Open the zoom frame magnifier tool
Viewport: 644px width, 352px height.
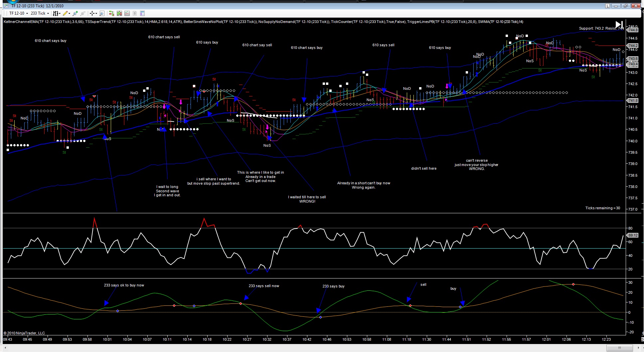click(102, 13)
